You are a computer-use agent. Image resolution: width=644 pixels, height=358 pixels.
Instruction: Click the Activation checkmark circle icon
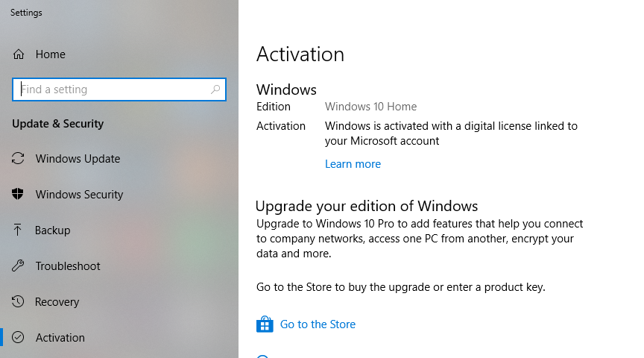click(18, 337)
